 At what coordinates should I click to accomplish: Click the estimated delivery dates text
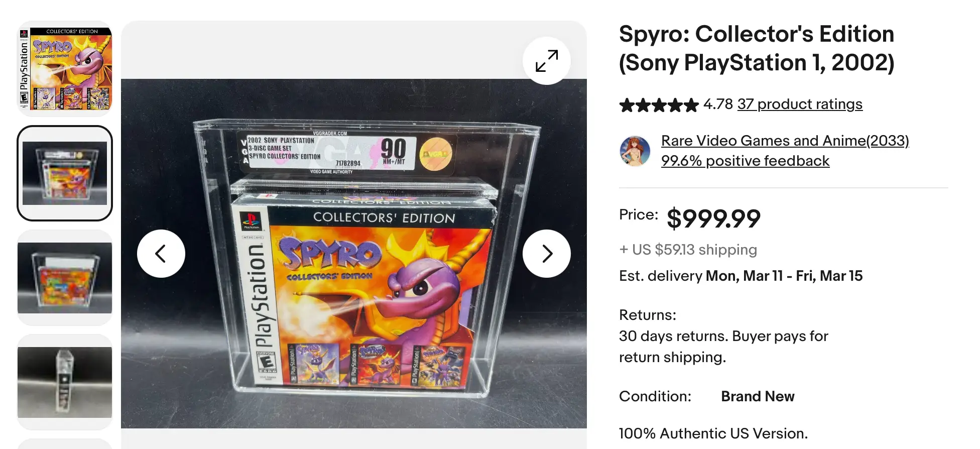[x=741, y=275]
